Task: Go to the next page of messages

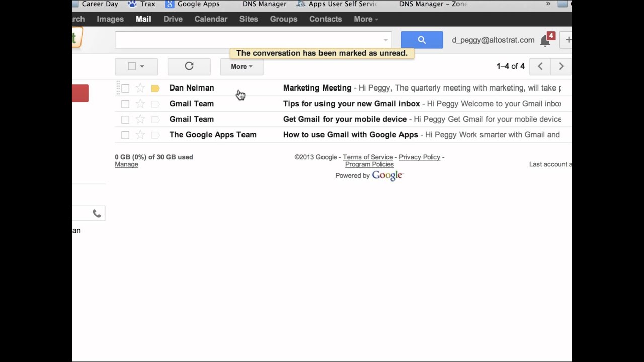Action: [561, 66]
